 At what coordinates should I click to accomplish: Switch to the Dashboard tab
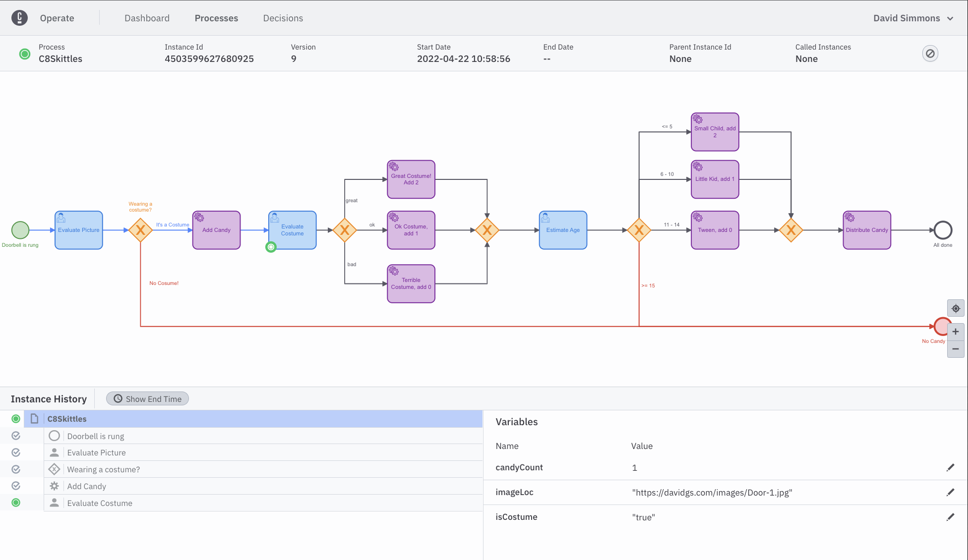147,18
